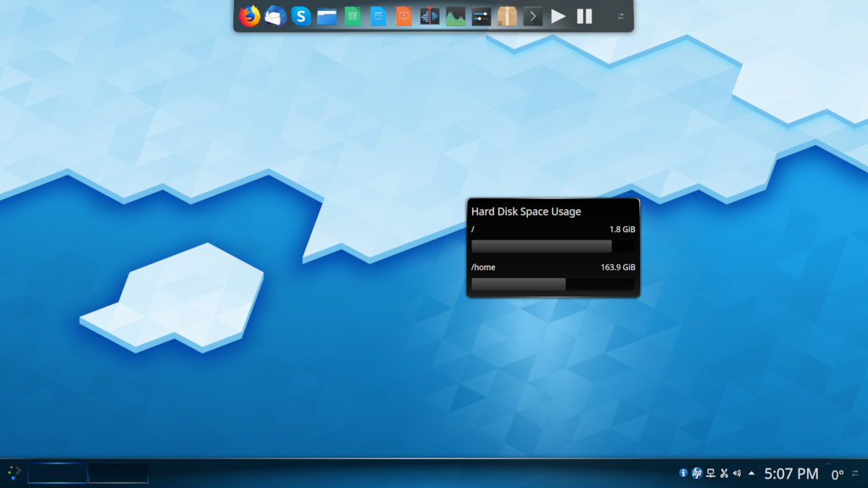This screenshot has width=868, height=488.
Task: Launch the terminal from the dock
Action: 532,16
